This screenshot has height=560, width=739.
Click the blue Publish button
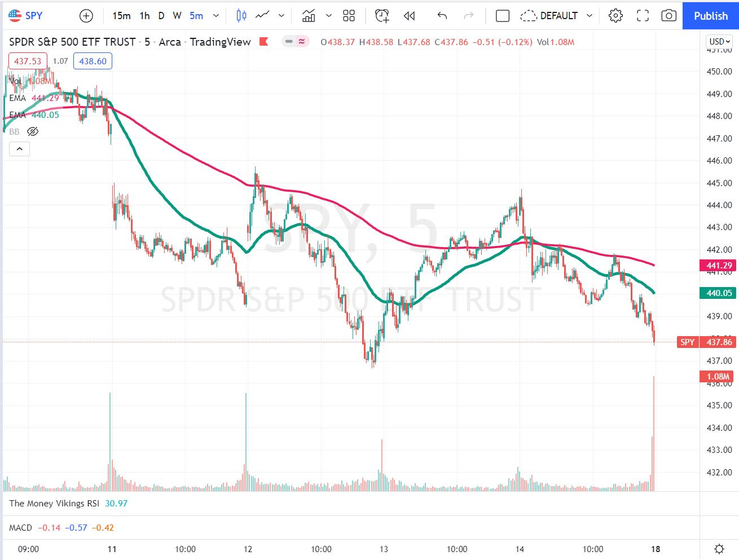[x=711, y=16]
